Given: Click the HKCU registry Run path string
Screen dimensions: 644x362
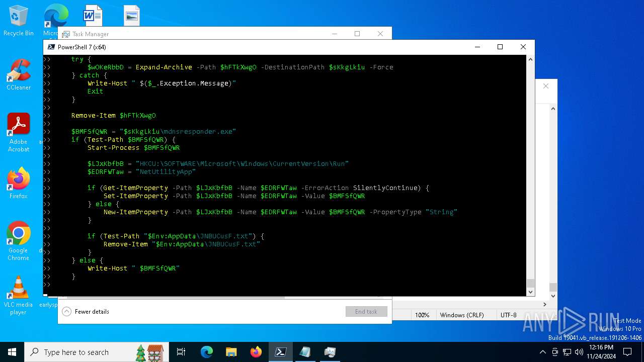Looking at the screenshot, I should click(242, 164).
